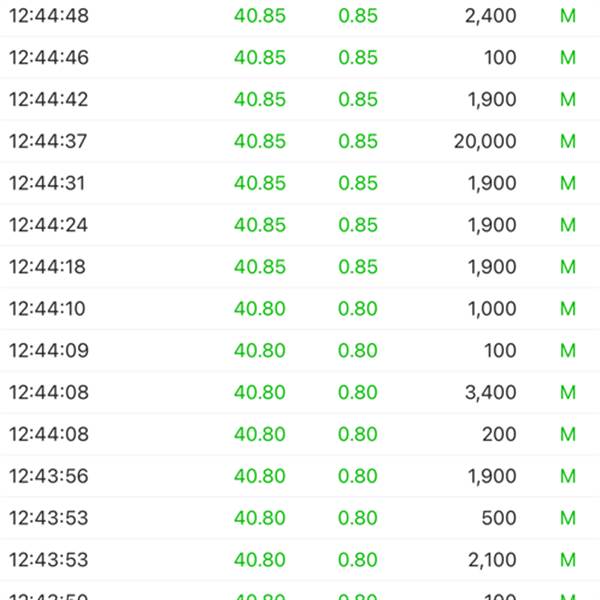The image size is (600, 600).
Task: Tap the 12:43:53 trade with 2,100 volume
Action: click(x=300, y=559)
